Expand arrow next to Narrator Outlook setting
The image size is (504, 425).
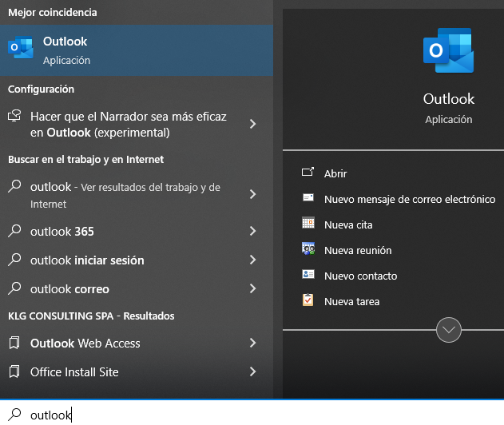point(253,124)
